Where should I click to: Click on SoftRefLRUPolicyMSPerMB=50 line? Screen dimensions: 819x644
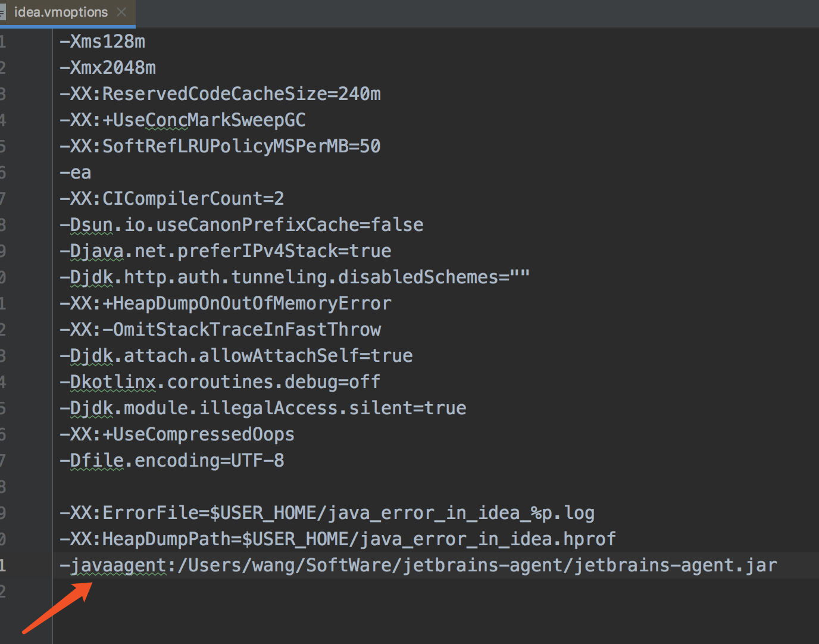coord(220,146)
